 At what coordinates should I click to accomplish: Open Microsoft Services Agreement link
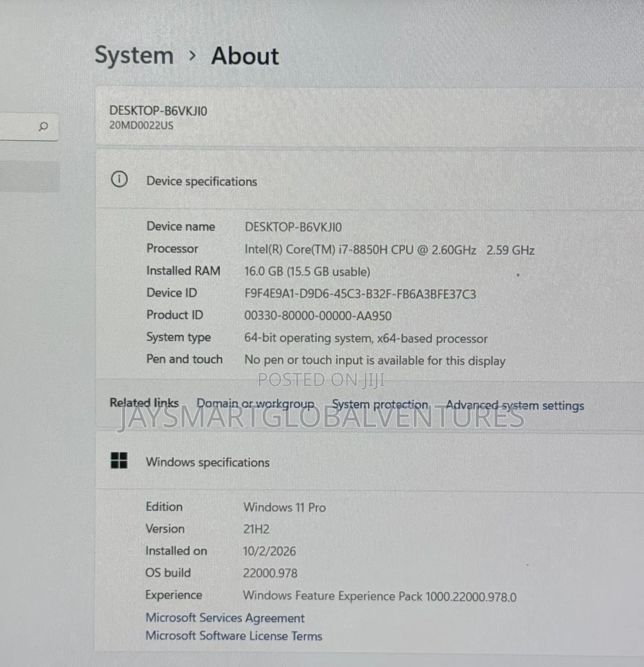tap(225, 618)
